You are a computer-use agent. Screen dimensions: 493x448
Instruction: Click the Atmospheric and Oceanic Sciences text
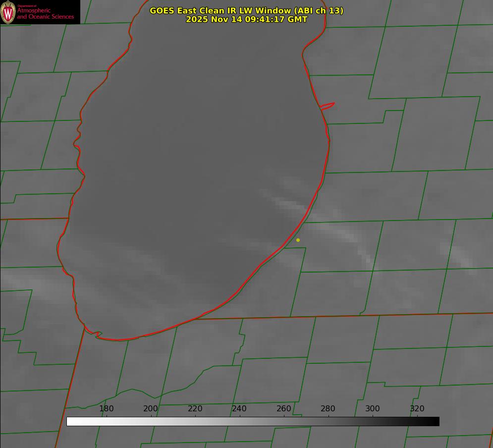[45, 14]
